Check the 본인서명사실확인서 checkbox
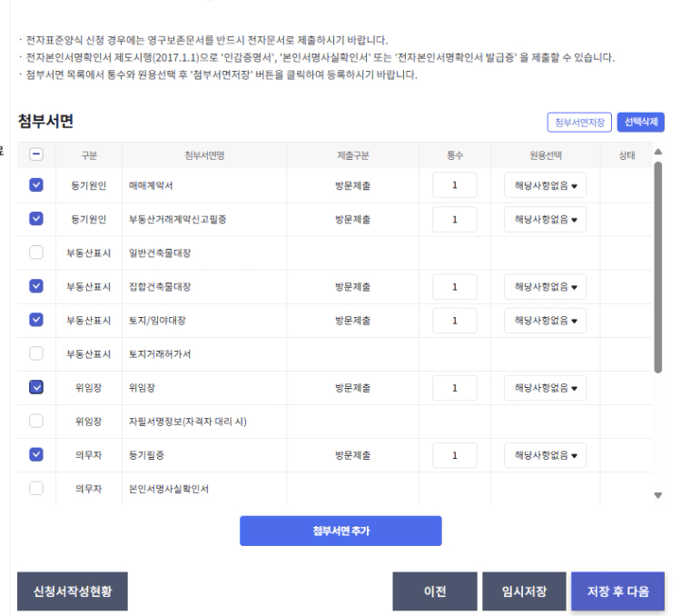This screenshot has width=681, height=616. [36, 488]
